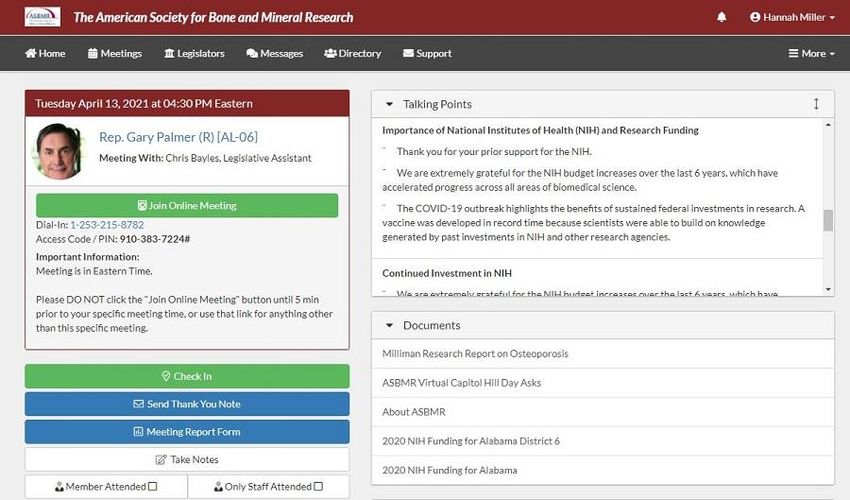Viewport: 850px width, 500px height.
Task: Click the calendar icon beside Meetings
Action: (x=93, y=53)
